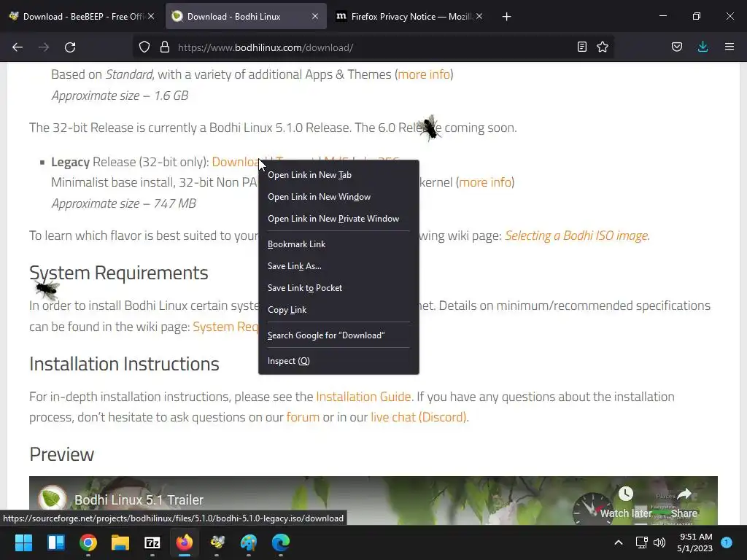This screenshot has width=747, height=560.
Task: Choose Open Link in New Tab
Action: (x=338, y=175)
